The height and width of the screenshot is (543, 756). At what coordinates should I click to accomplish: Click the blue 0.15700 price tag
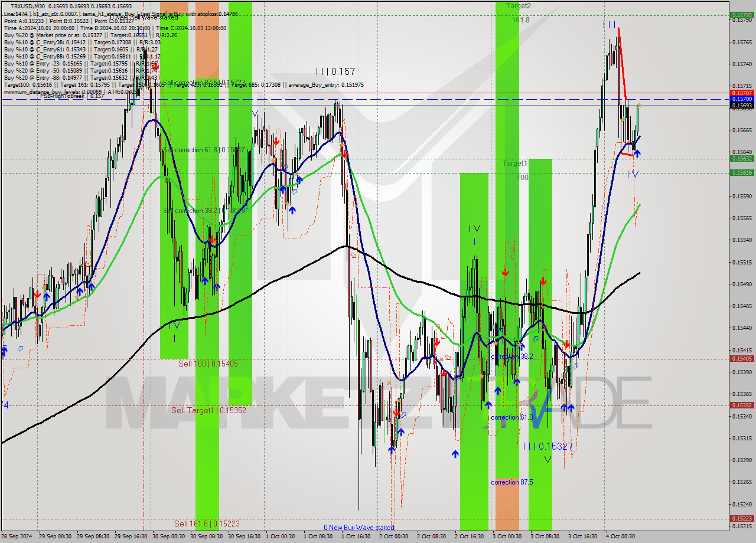(742, 99)
